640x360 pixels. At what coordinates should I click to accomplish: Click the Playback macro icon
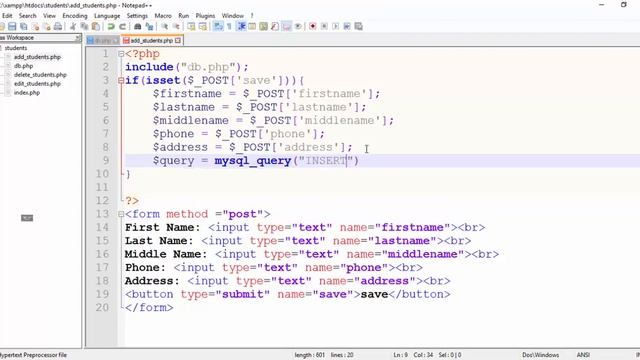click(x=336, y=27)
